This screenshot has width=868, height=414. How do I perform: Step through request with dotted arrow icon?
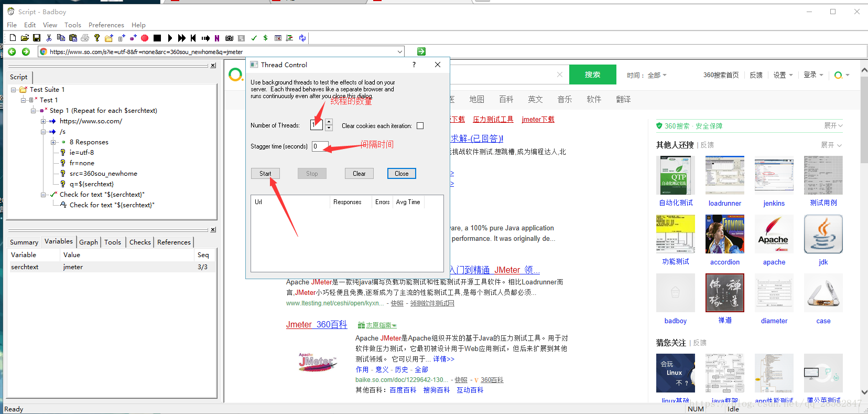tap(205, 38)
